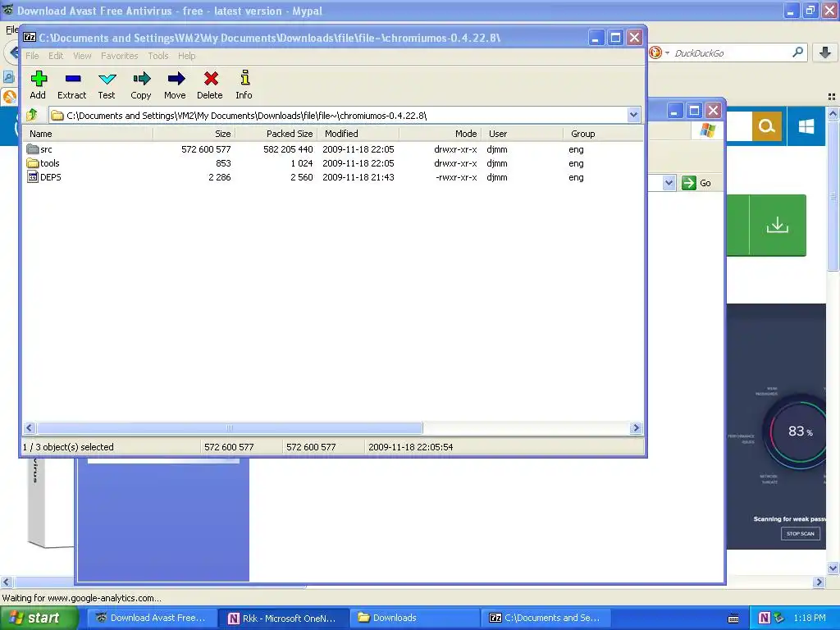The height and width of the screenshot is (630, 840).
Task: Click browser horizontal scrollbar right arrow
Action: 819,582
